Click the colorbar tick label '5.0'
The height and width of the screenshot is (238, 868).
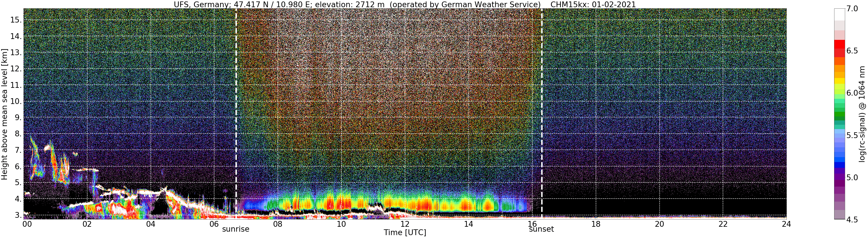(x=853, y=177)
